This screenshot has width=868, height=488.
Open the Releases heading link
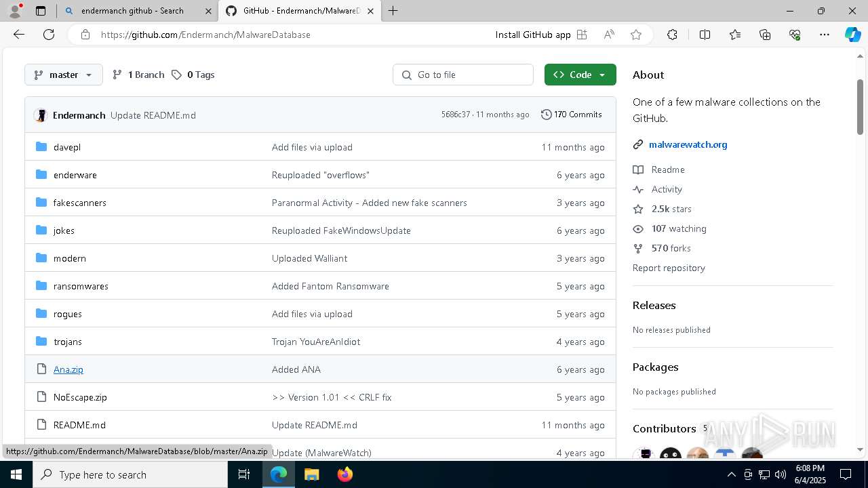click(x=654, y=305)
